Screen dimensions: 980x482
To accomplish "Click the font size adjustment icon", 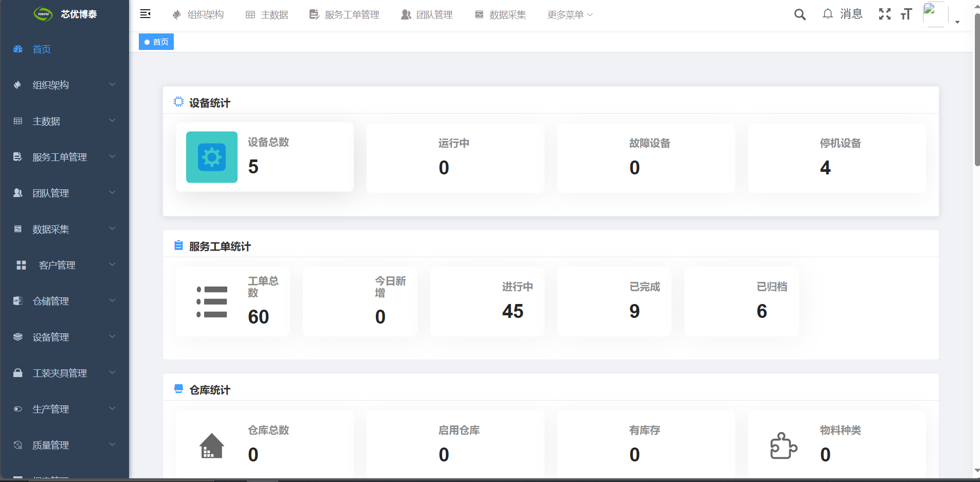I will point(906,14).
